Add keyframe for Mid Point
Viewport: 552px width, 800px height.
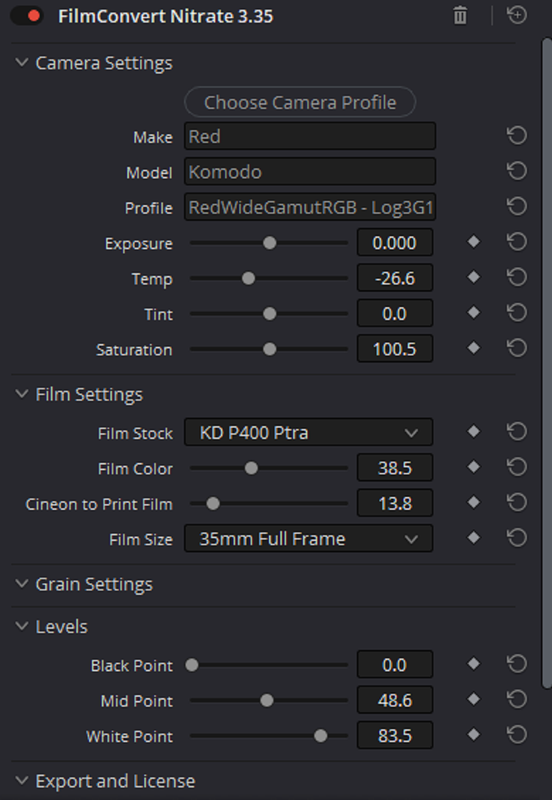point(473,699)
